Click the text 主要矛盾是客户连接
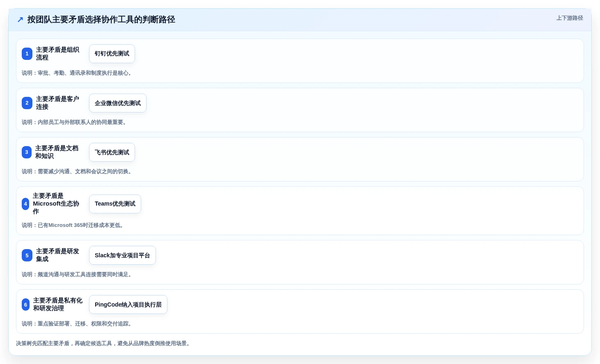Image resolution: width=600 pixels, height=364 pixels. 58,103
